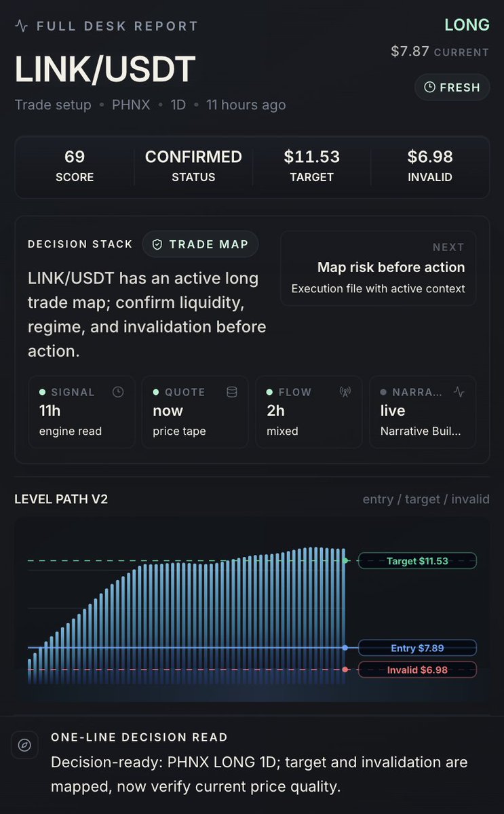Click the Target $11.53 chart label
The width and height of the screenshot is (504, 814).
[417, 561]
